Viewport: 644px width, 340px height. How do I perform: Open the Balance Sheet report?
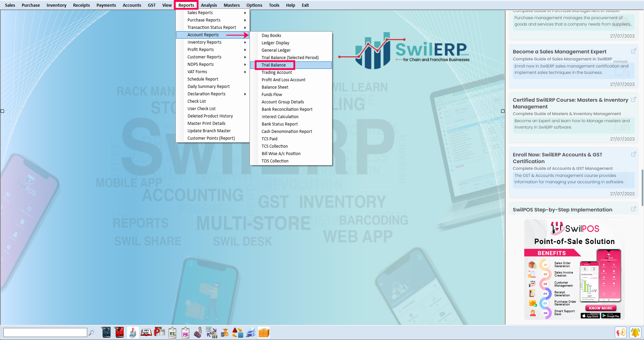275,87
